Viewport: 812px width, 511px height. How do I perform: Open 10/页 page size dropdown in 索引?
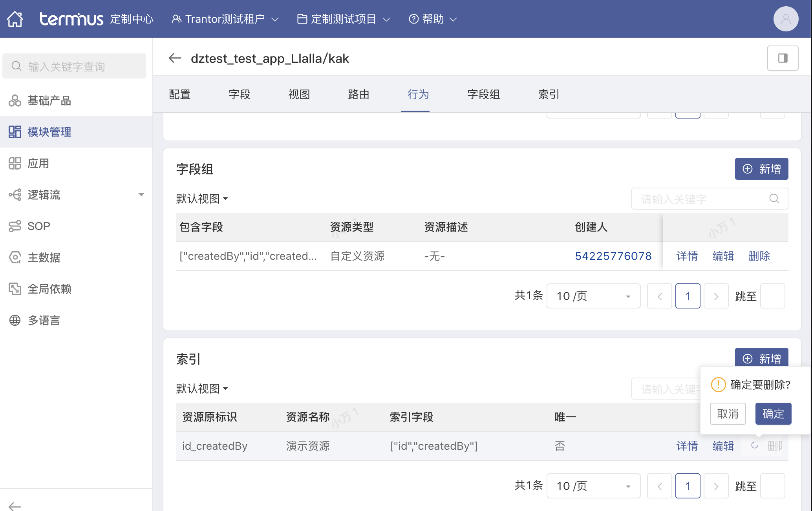point(593,486)
